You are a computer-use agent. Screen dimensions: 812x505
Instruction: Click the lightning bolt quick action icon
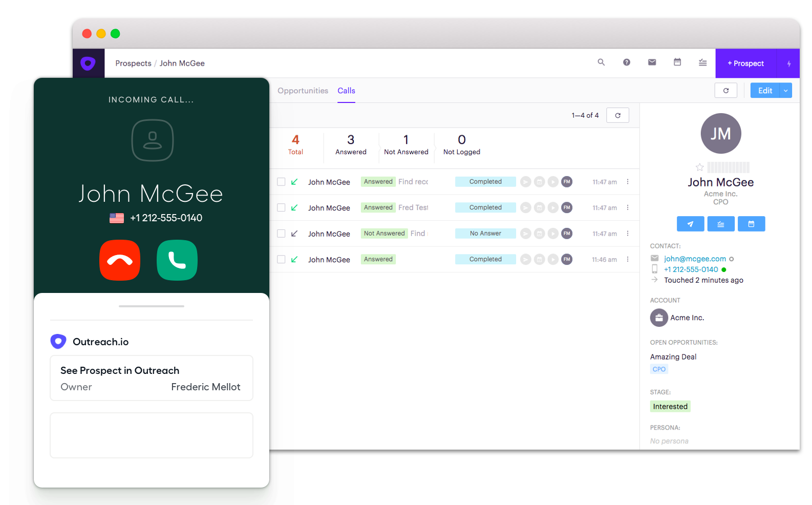[x=789, y=64]
